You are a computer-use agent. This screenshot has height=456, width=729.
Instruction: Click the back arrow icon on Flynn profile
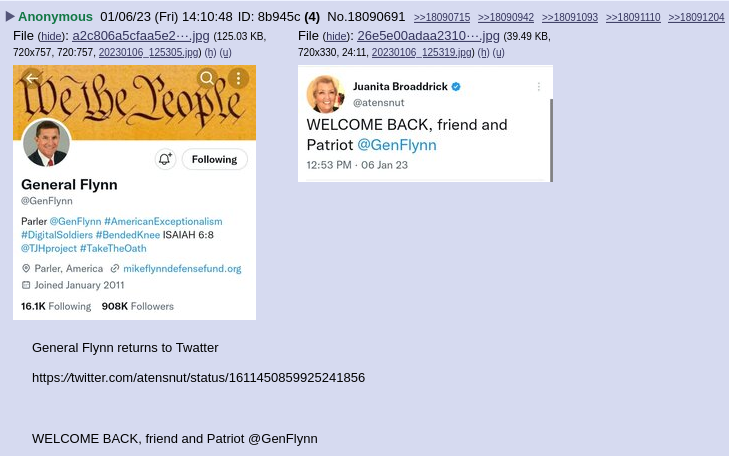point(32,79)
